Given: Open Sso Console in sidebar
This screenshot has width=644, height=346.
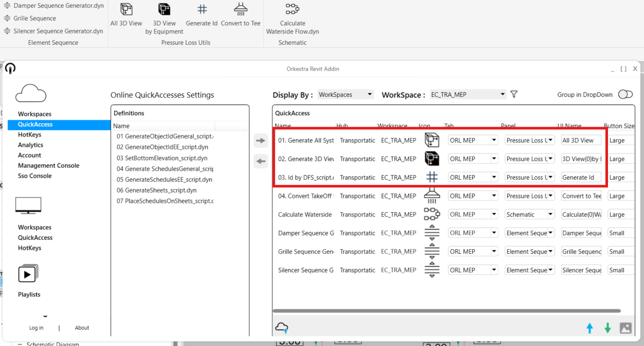Looking at the screenshot, I should pyautogui.click(x=34, y=176).
